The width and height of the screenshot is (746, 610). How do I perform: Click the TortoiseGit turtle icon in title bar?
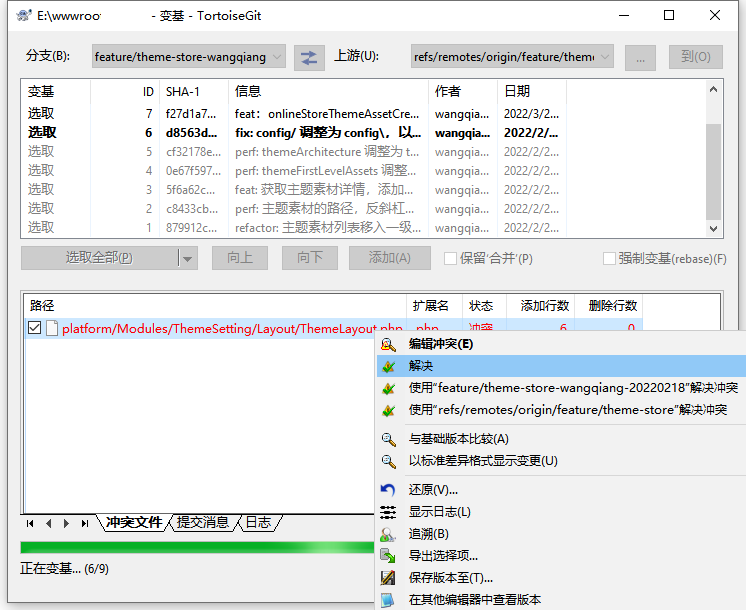coord(24,15)
